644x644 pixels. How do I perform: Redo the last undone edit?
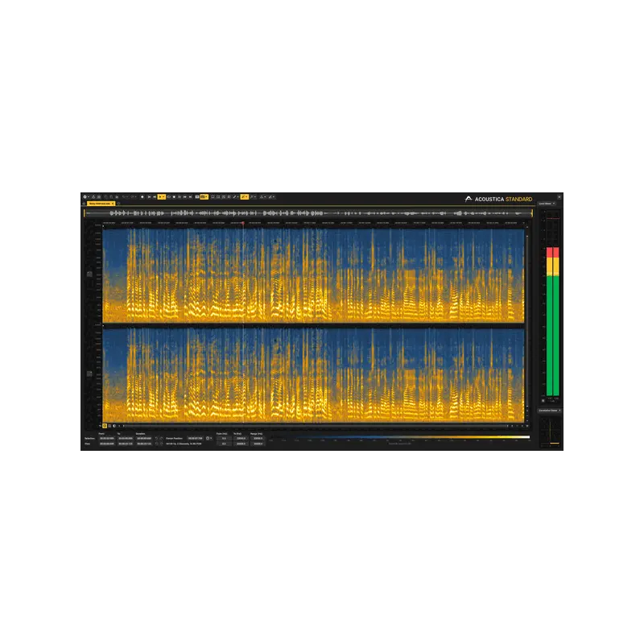132,197
